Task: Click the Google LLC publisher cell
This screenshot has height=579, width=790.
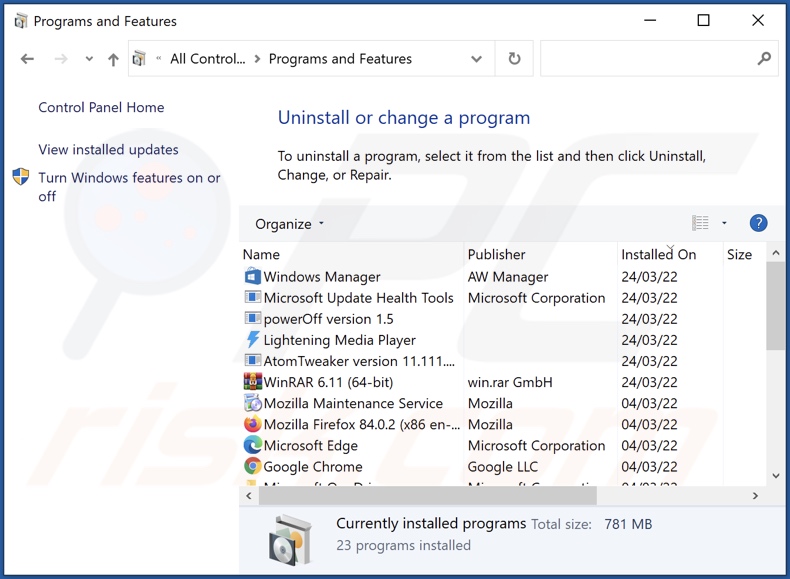Action: coord(503,467)
